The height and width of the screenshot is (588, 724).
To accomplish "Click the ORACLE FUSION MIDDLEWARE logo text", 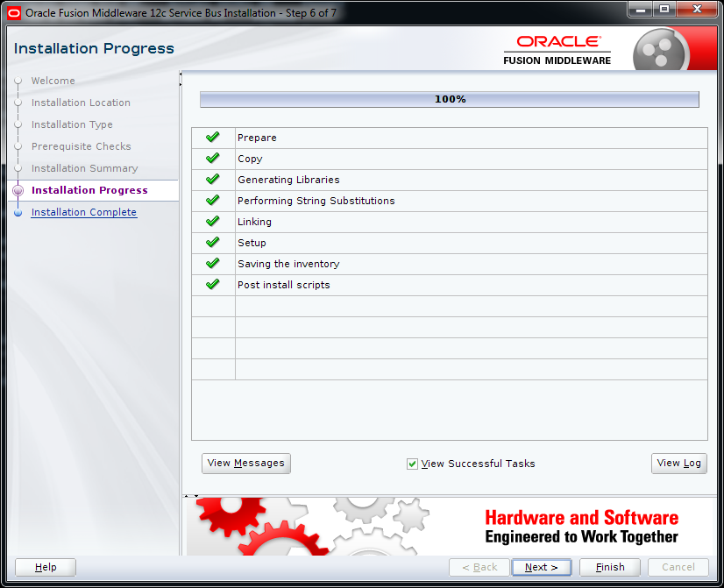I will [x=557, y=50].
